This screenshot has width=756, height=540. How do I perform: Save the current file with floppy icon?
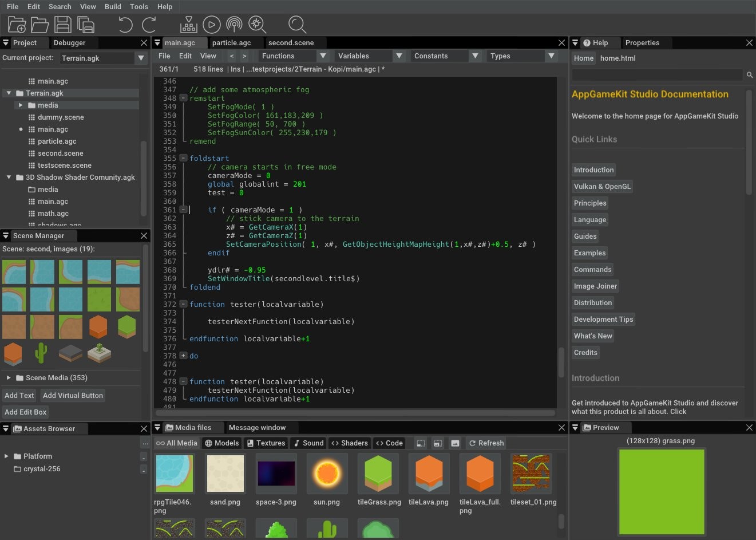click(62, 25)
